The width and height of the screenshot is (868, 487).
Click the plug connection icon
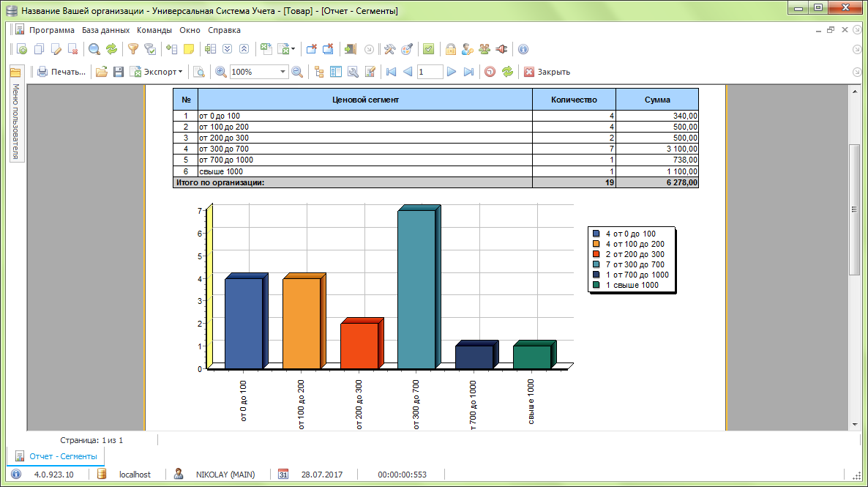click(x=501, y=49)
